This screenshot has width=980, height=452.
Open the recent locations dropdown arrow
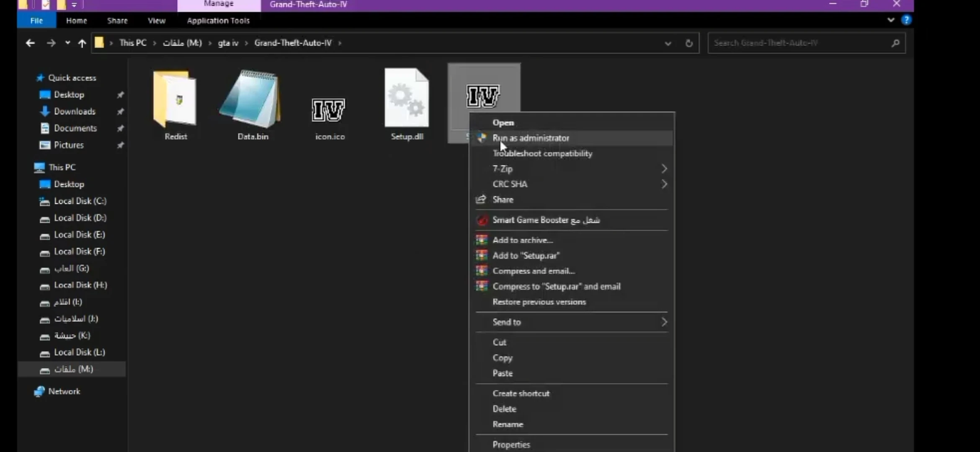[x=67, y=43]
